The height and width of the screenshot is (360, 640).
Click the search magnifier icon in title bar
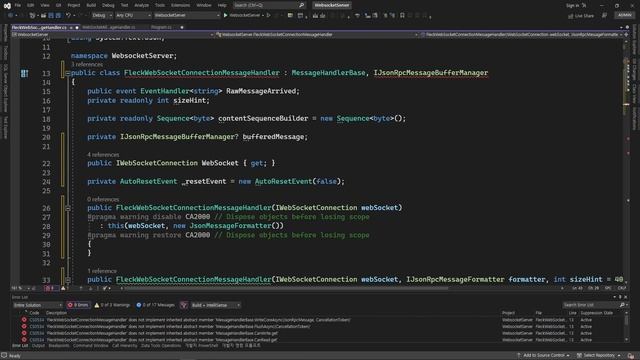click(302, 5)
